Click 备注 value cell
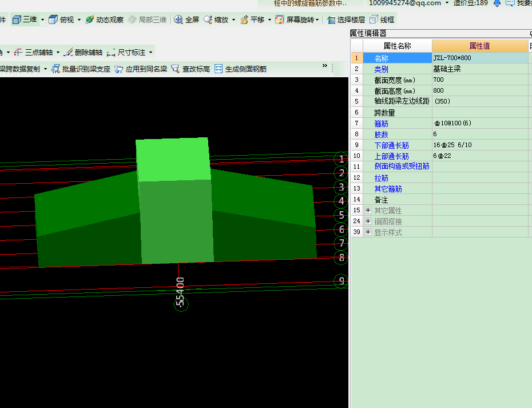The width and height of the screenshot is (532, 408). pos(480,199)
